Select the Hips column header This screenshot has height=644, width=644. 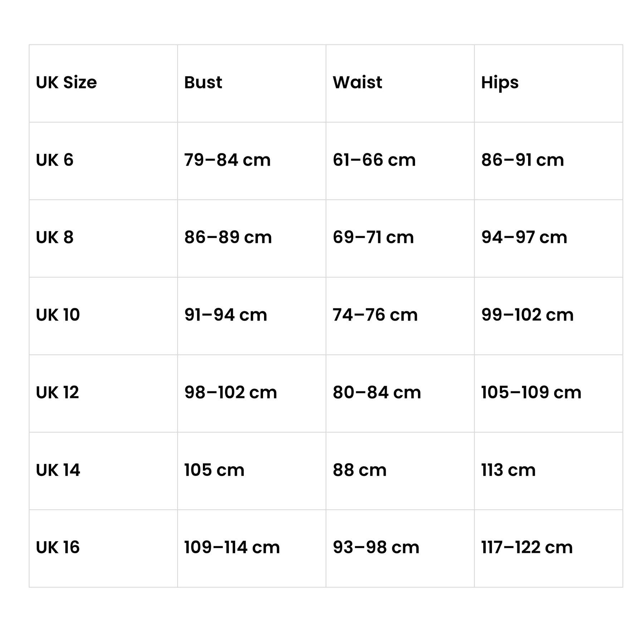(499, 83)
